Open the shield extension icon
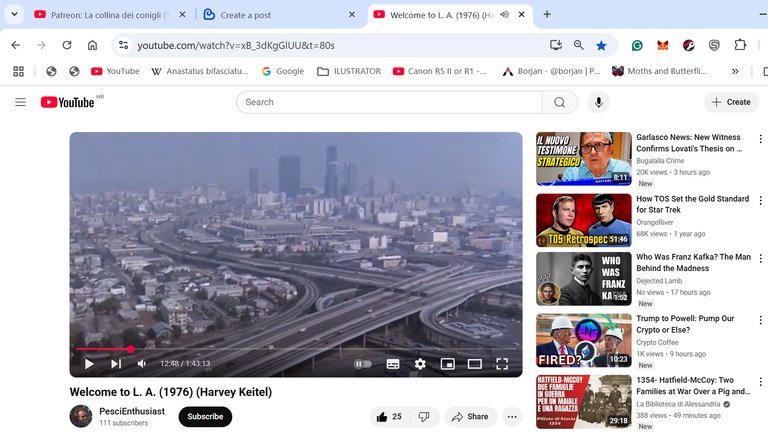Screen dimensions: 768x433 [714, 45]
